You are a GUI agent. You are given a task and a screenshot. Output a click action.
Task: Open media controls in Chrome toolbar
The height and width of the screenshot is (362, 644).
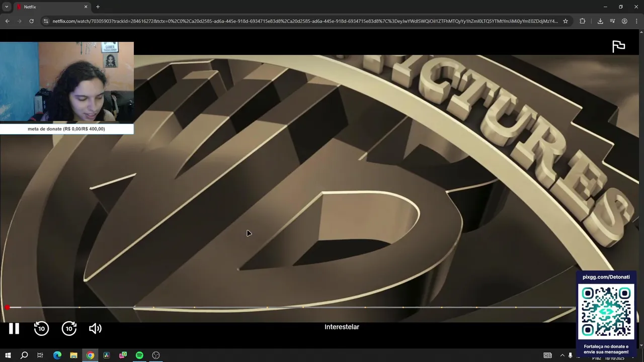click(612, 21)
